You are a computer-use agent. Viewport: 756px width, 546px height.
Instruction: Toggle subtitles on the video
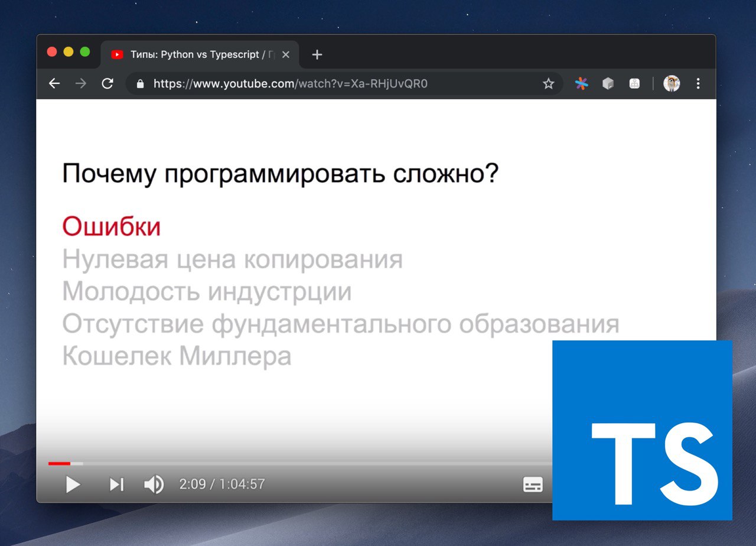533,485
